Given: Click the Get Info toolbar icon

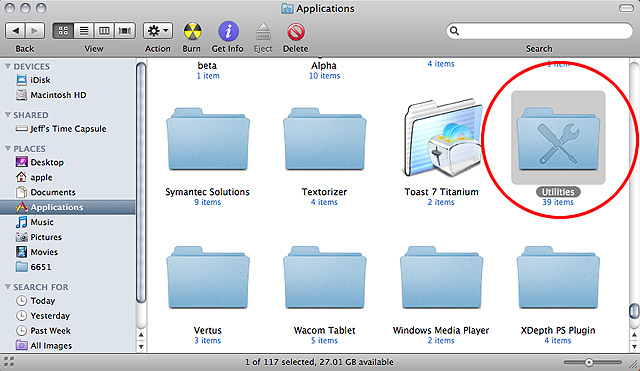Looking at the screenshot, I should click(228, 31).
